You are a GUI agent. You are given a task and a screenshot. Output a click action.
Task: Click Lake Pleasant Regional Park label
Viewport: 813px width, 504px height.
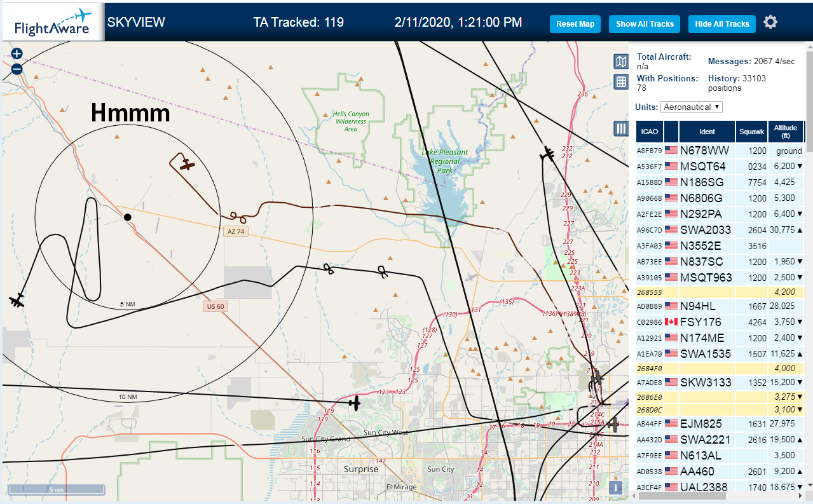click(x=444, y=161)
